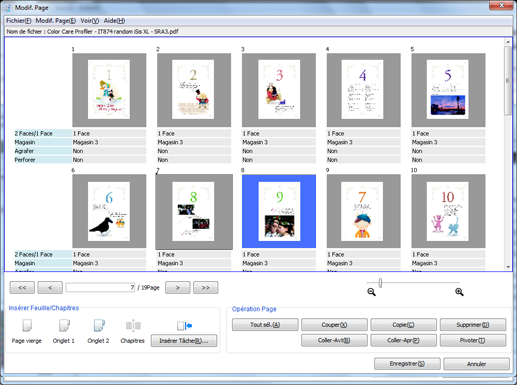
Task: Click the Annuler button
Action: [476, 364]
